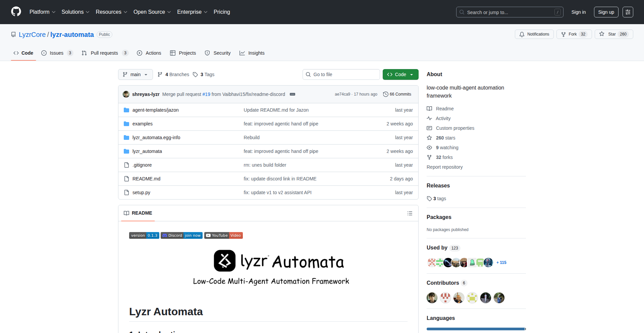Click the agent-templates/jazon folder icon
The height and width of the screenshot is (333, 644).
[126, 110]
